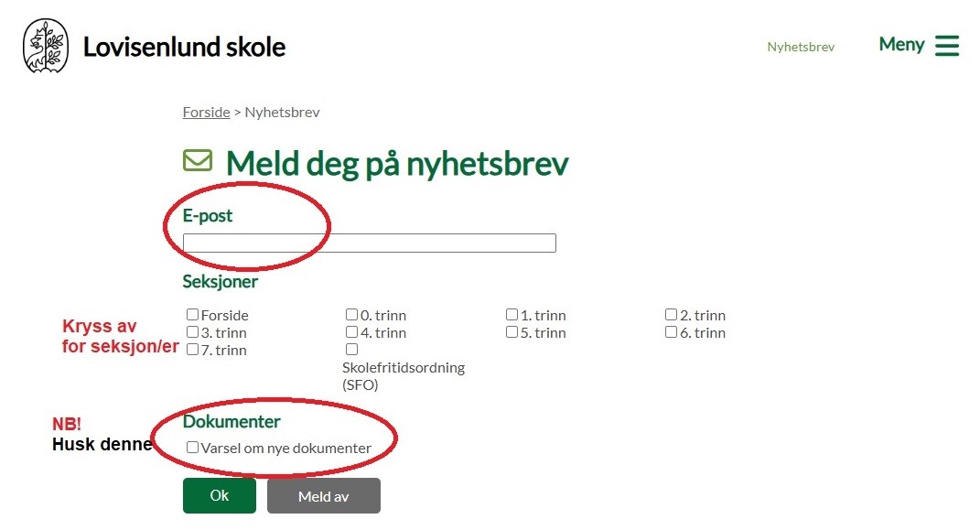Select the 5. trinn checkbox

(512, 332)
